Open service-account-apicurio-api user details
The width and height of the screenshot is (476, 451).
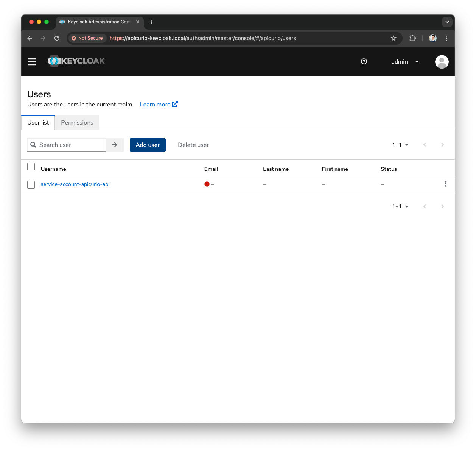tap(75, 184)
